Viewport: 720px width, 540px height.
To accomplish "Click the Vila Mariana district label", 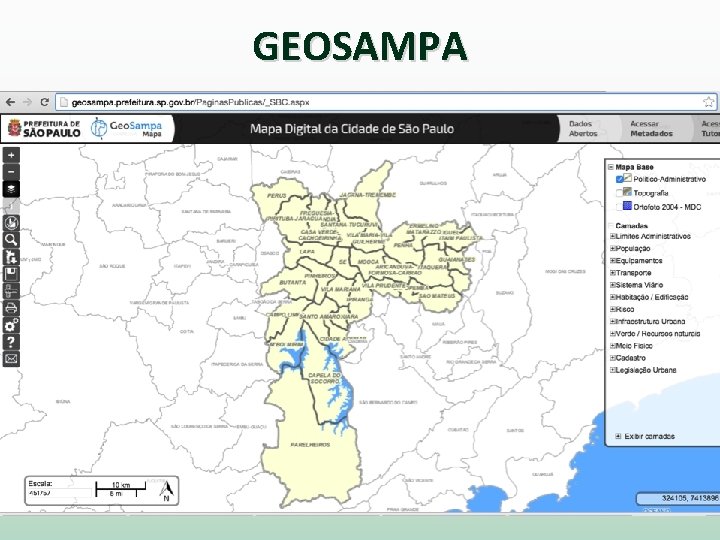I will [341, 289].
